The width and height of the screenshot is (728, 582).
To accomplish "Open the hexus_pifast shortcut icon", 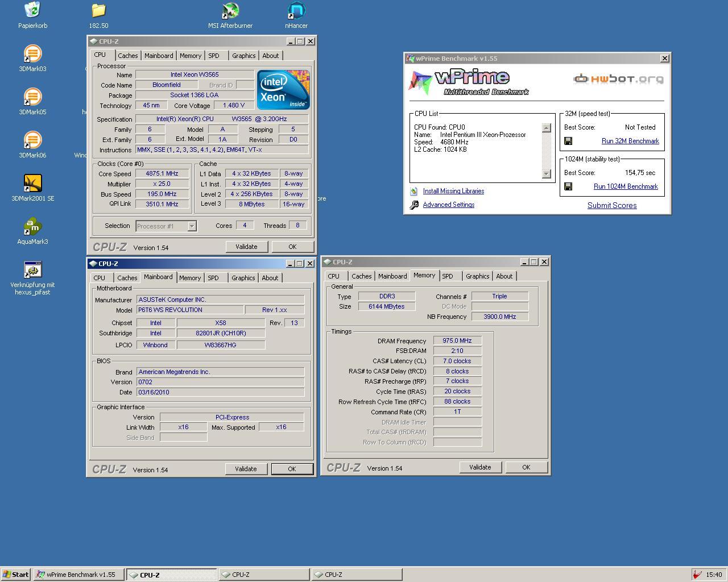I will click(32, 270).
